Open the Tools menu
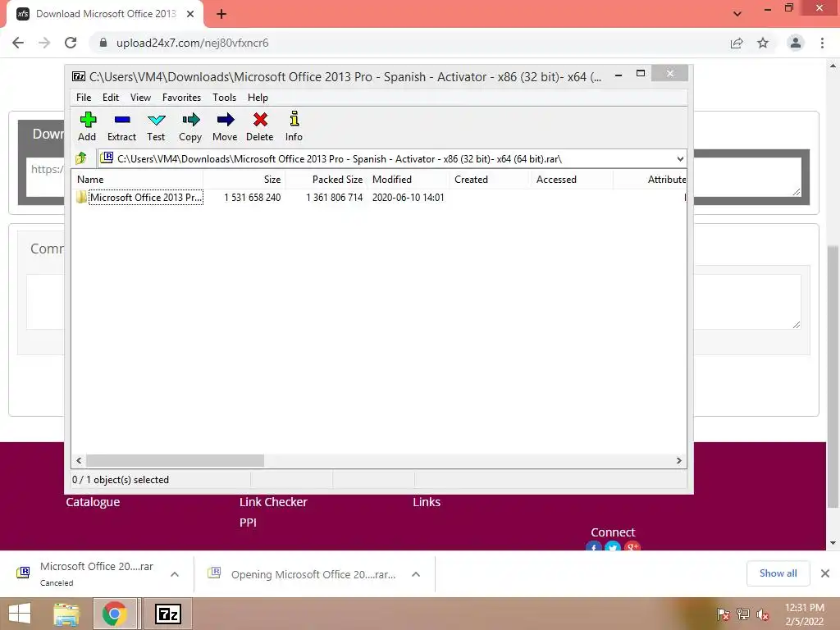 coord(224,98)
